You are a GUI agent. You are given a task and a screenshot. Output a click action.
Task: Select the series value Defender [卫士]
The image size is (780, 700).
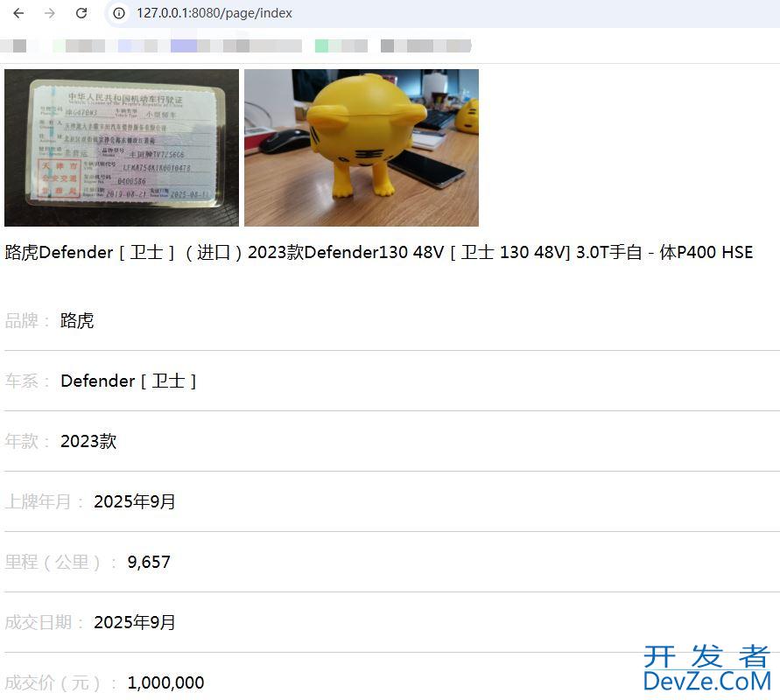coord(129,381)
